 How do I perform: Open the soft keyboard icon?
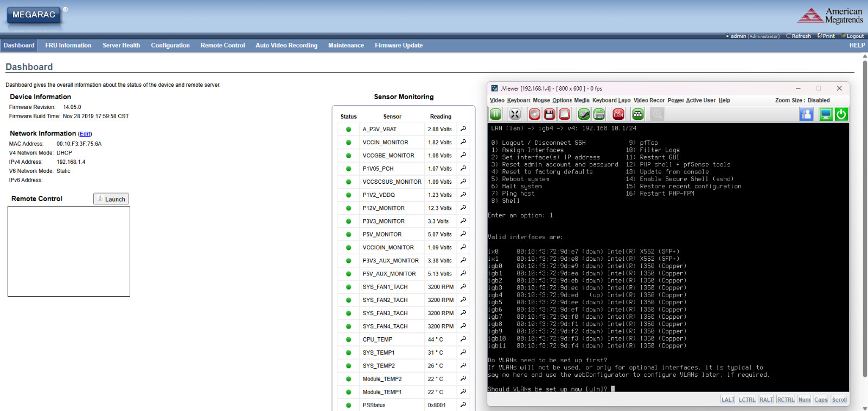coord(599,114)
